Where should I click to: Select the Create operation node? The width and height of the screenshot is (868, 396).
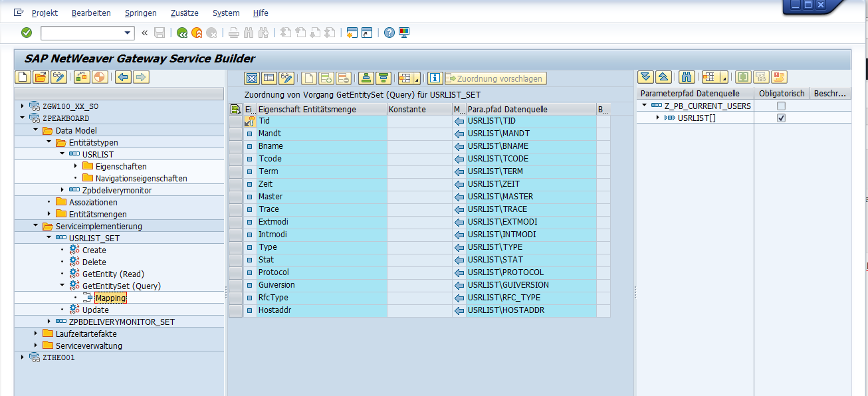coord(94,250)
